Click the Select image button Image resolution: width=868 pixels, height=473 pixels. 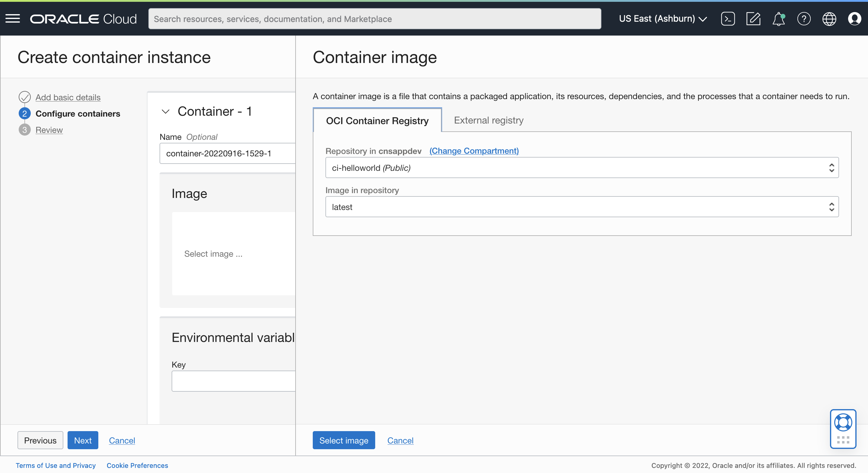344,440
